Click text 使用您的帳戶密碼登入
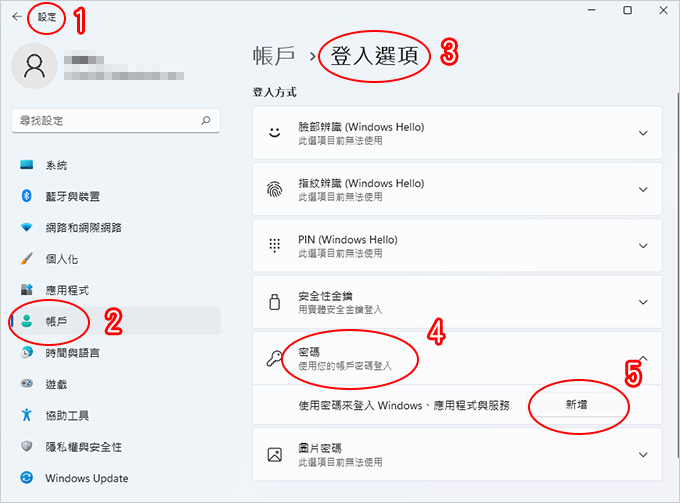 point(345,366)
